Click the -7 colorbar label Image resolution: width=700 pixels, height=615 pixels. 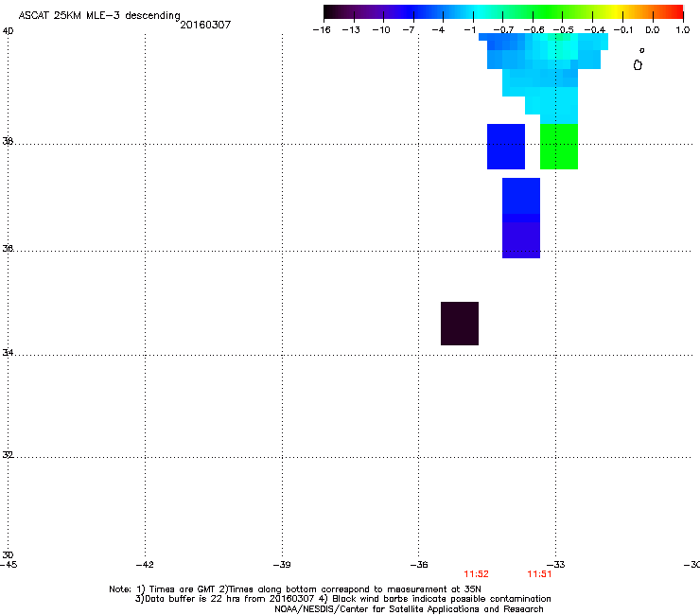[x=408, y=30]
